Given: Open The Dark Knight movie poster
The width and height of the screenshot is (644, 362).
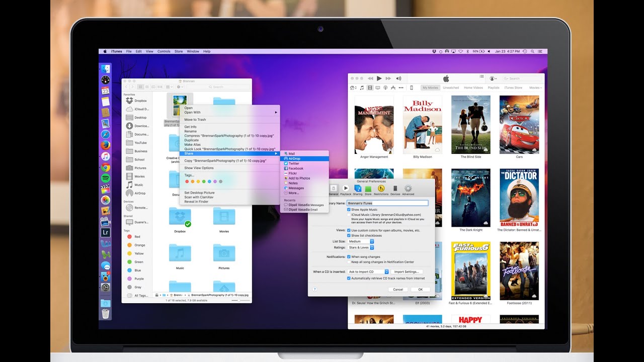Looking at the screenshot, I should [471, 198].
